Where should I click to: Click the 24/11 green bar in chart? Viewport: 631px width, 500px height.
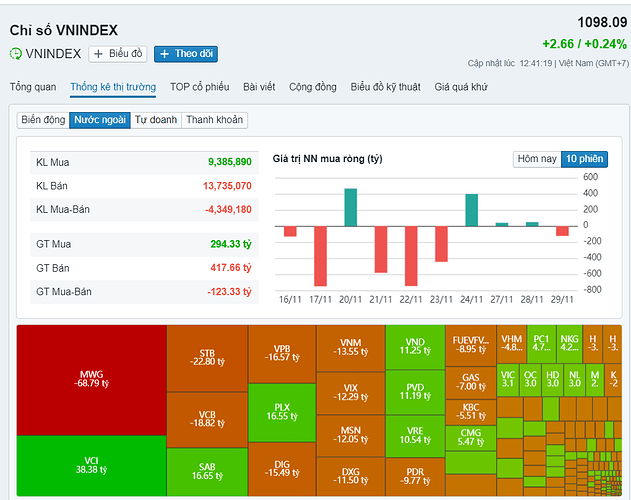pos(472,210)
